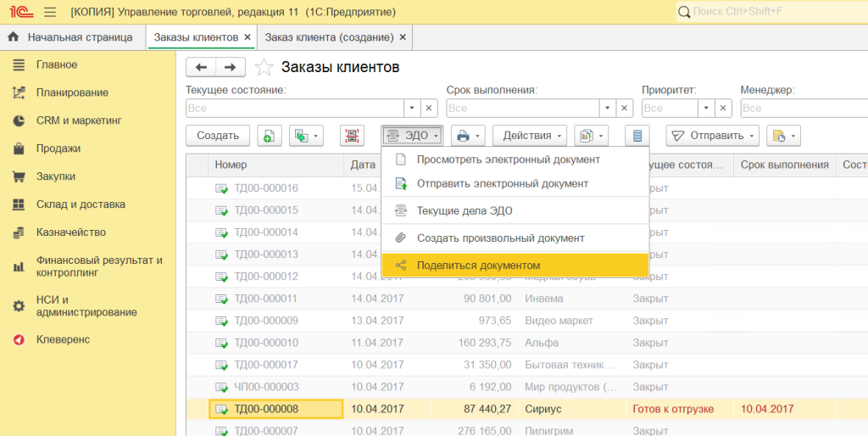This screenshot has height=436, width=868.
Task: Switch to Начальная страница tab
Action: [73, 37]
